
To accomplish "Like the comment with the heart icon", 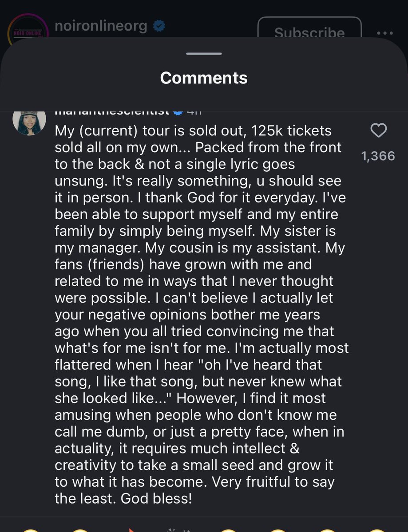I will pyautogui.click(x=378, y=130).
